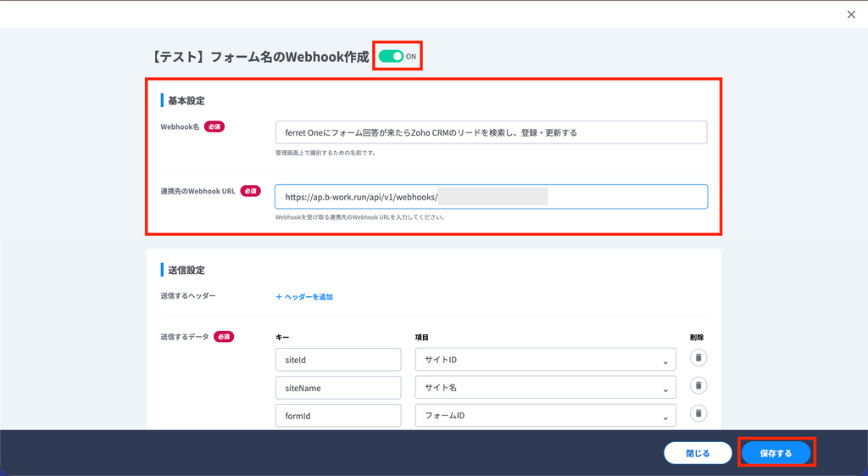Delete the siteName data row

[x=698, y=385]
